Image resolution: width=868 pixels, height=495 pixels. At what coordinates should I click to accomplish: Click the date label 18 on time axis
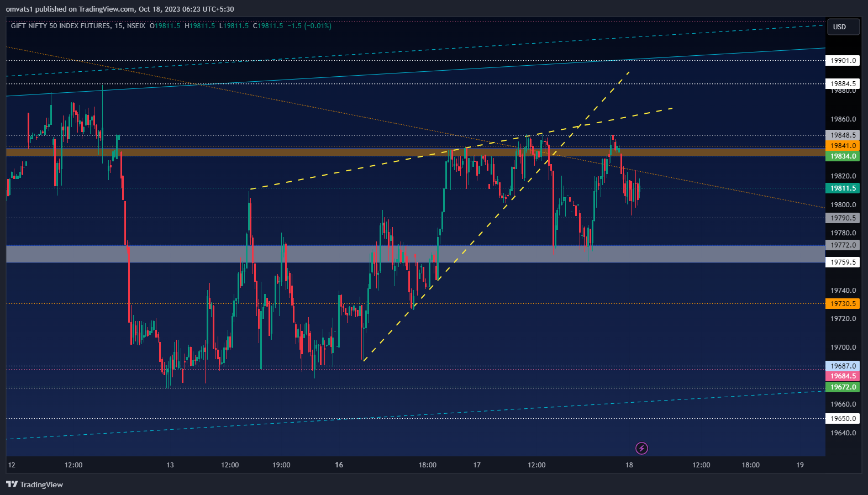629,465
